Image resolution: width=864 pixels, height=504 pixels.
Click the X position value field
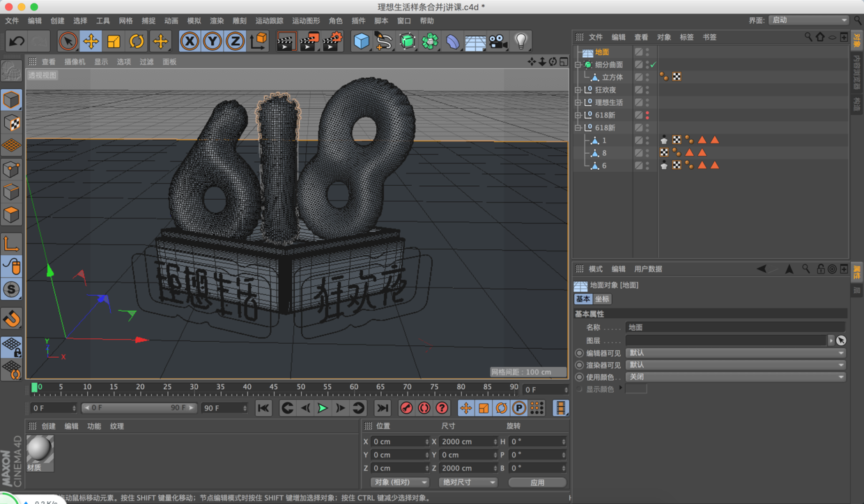point(401,441)
